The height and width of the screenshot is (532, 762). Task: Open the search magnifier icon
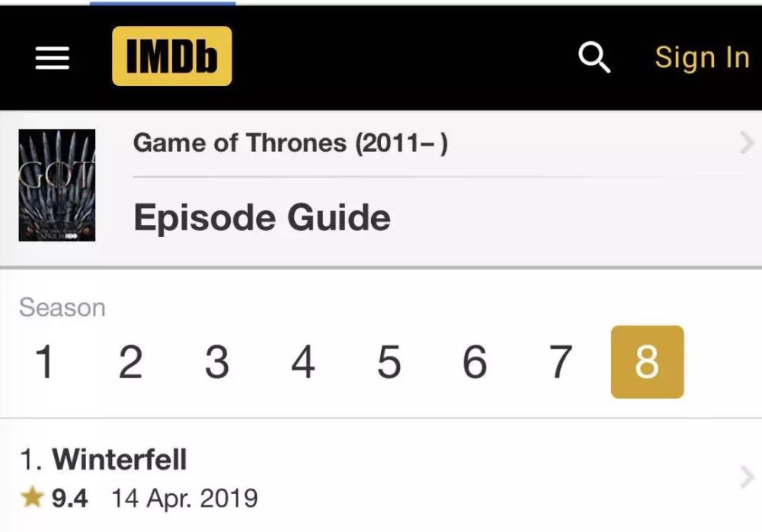(594, 57)
